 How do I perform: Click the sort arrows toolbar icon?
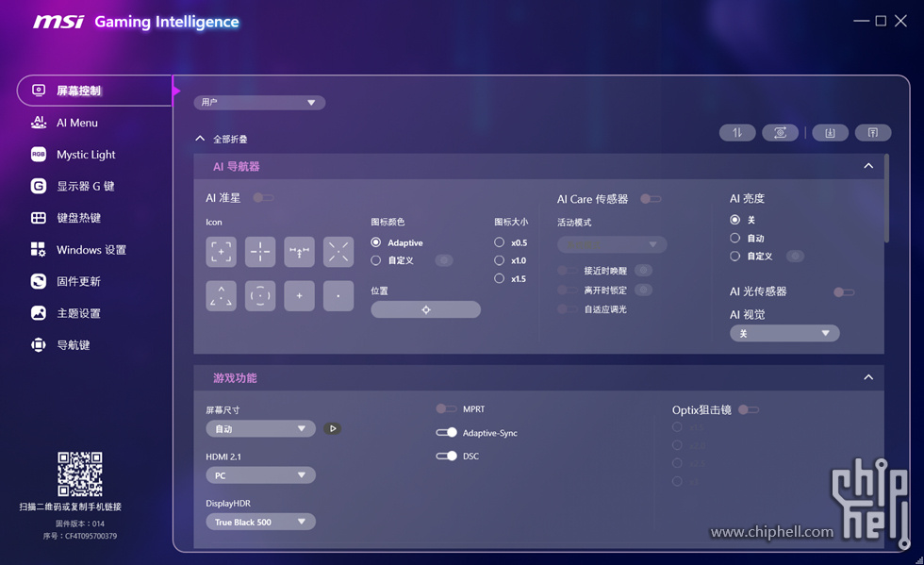click(736, 133)
